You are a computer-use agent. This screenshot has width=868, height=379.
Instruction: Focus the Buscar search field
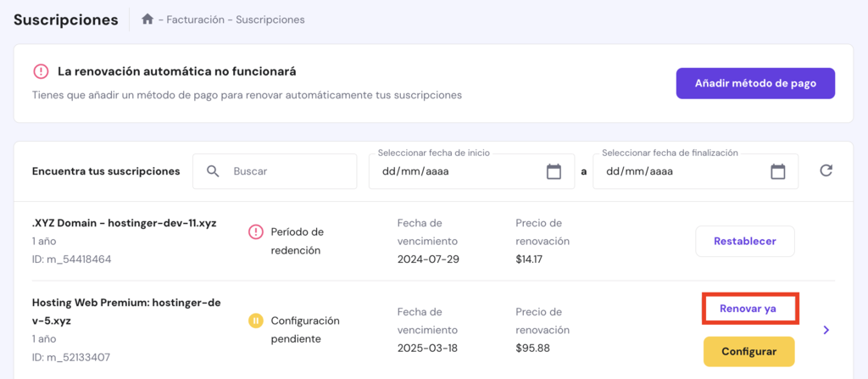point(288,171)
